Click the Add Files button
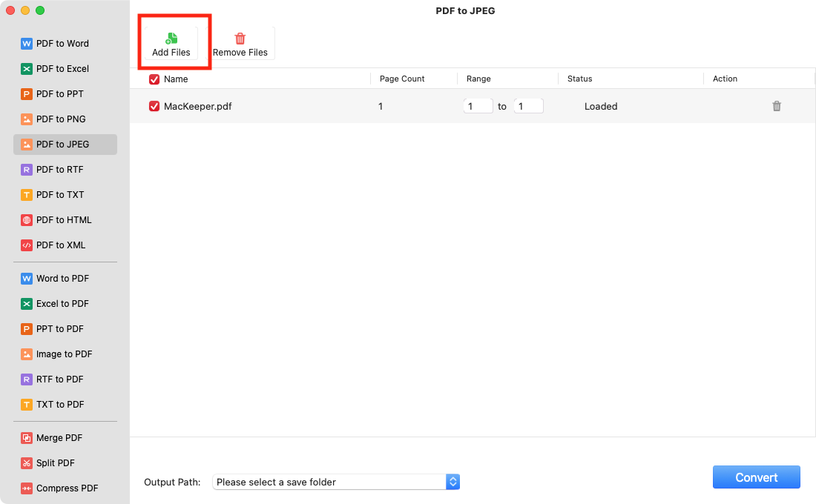 pos(171,42)
